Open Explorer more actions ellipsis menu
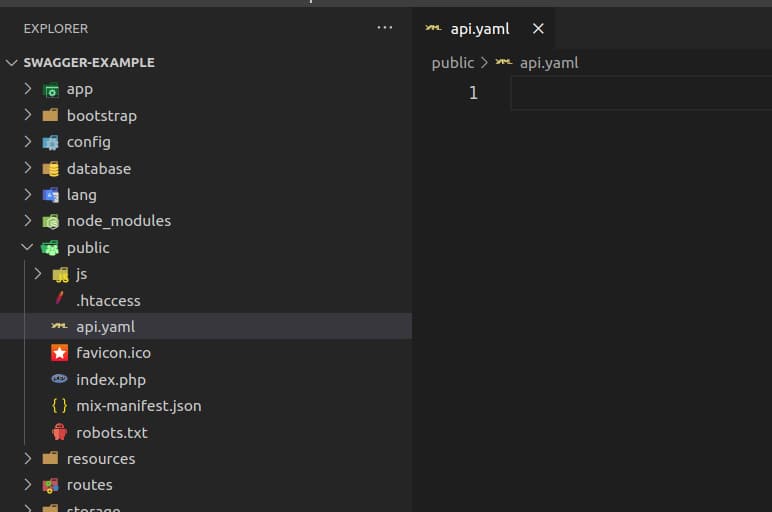Viewport: 772px width, 512px height. click(x=385, y=28)
